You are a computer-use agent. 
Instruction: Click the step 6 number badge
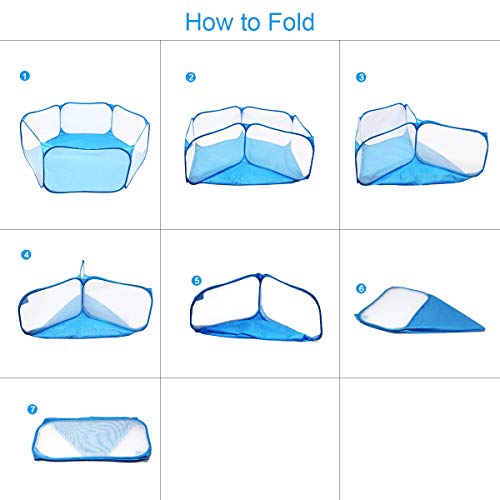361,288
